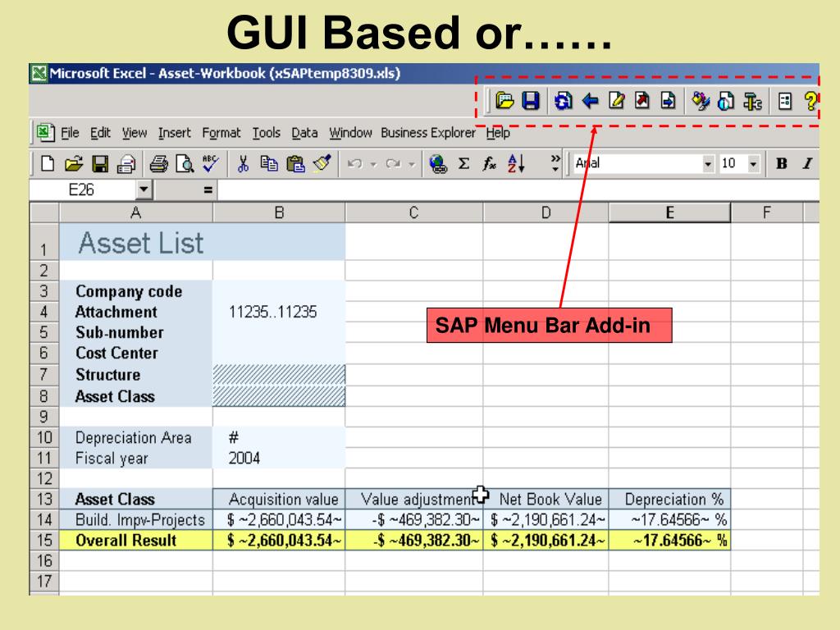This screenshot has width=840, height=630.
Task: Open the File menu
Action: click(70, 133)
